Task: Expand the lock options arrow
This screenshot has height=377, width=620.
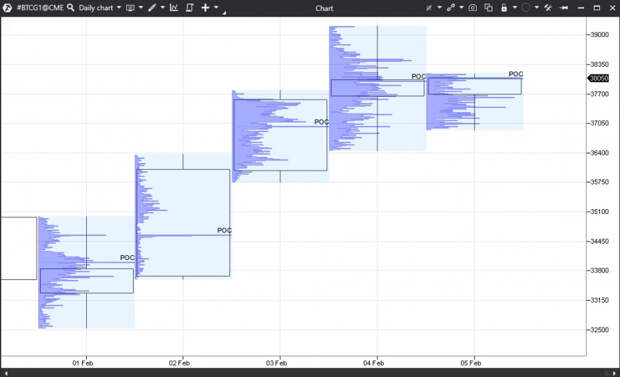Action: [x=514, y=8]
